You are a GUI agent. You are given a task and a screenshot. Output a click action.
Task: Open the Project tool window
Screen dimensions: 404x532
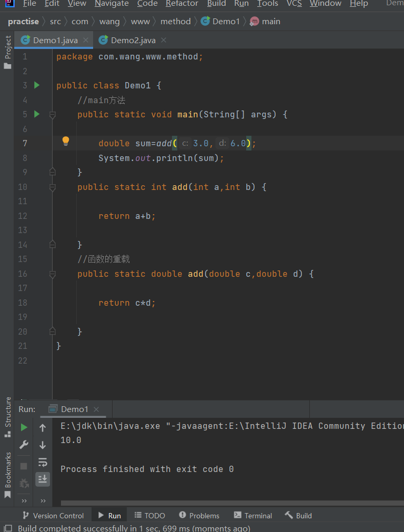pos(7,52)
